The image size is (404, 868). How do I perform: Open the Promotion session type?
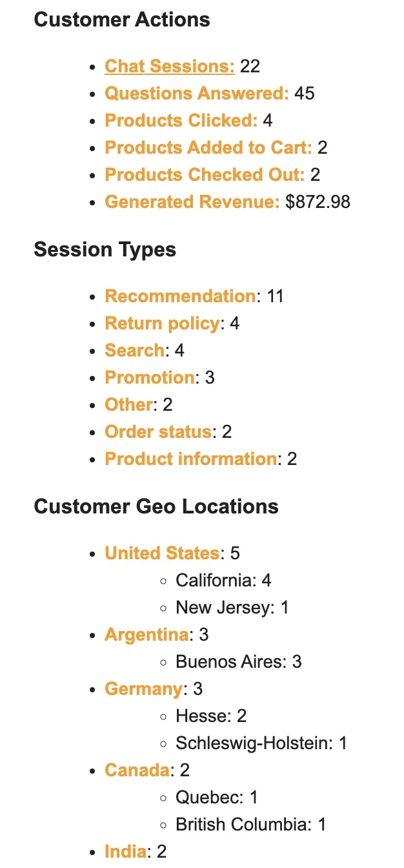[149, 378]
